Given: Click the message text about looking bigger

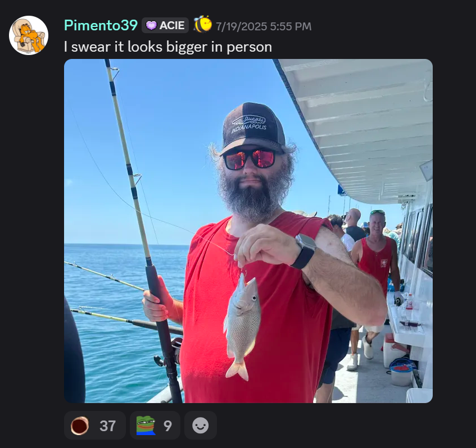Looking at the screenshot, I should pyautogui.click(x=168, y=47).
